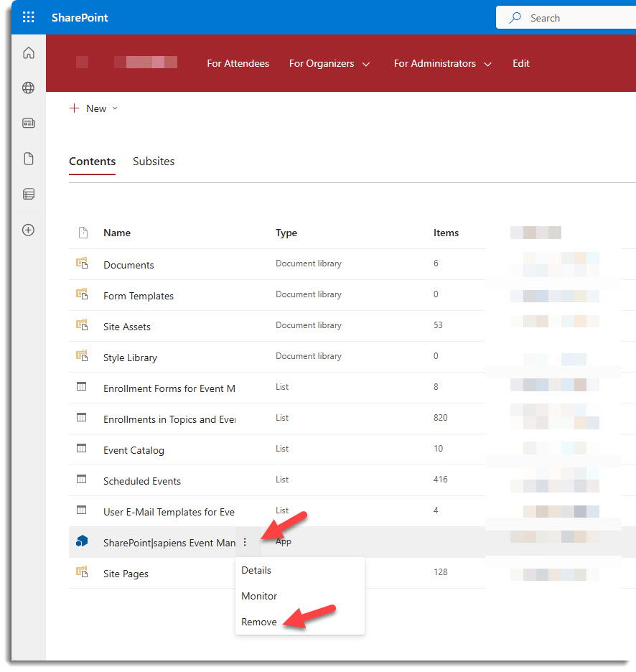Open the ellipsis menu on the app row

(245, 542)
